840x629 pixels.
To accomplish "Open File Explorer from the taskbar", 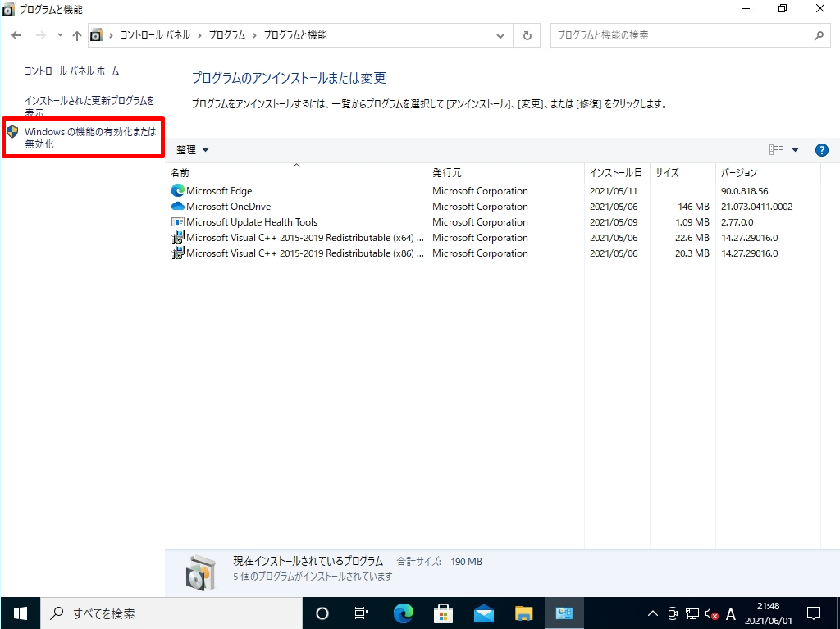I will 523,613.
